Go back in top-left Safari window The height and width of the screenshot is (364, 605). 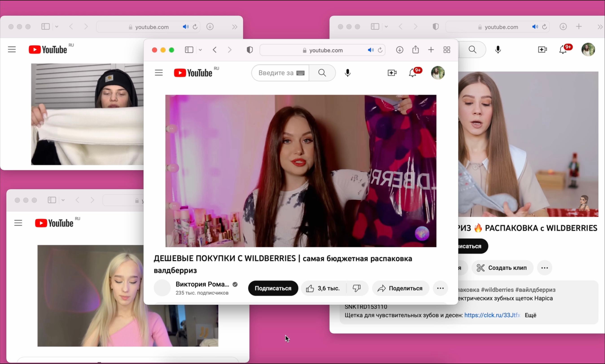tap(71, 26)
